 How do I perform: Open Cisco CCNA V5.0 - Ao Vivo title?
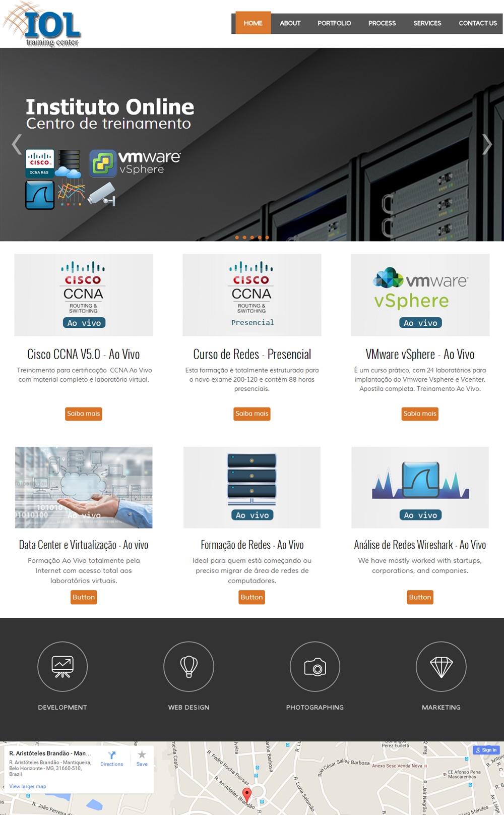tap(84, 355)
